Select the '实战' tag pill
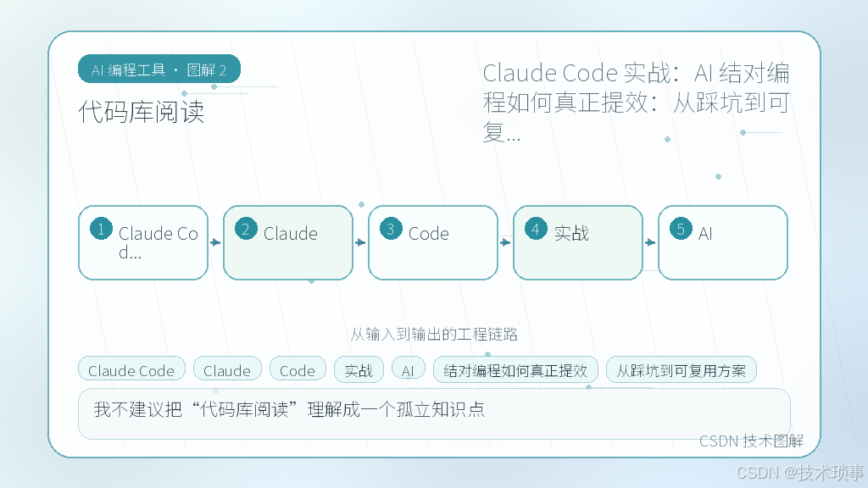This screenshot has width=868, height=488. (x=359, y=369)
